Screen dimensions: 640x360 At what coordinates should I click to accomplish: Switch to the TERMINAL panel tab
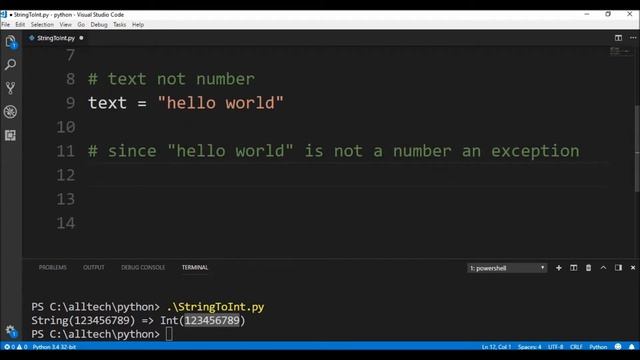[x=195, y=267]
